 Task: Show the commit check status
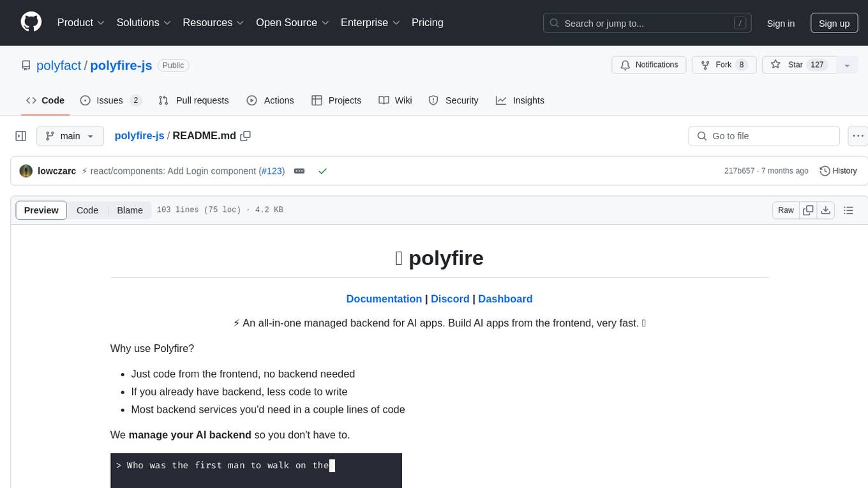[x=322, y=171]
